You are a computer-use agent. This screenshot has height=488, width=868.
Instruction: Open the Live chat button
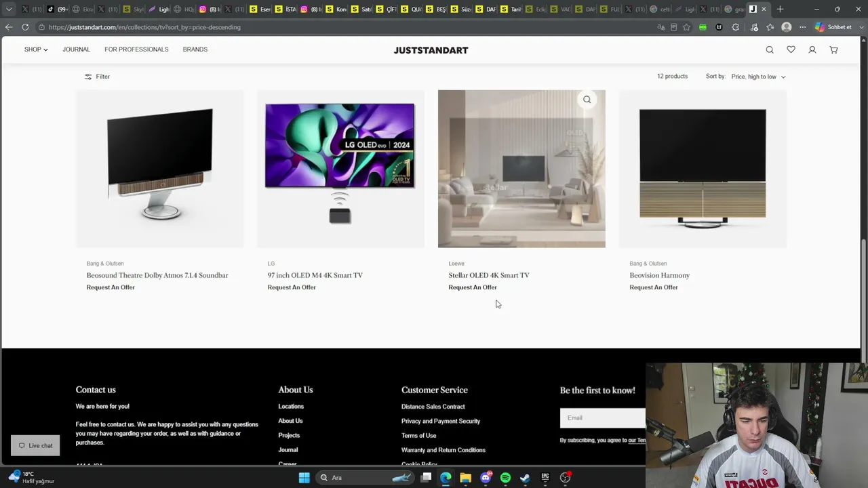(x=35, y=445)
